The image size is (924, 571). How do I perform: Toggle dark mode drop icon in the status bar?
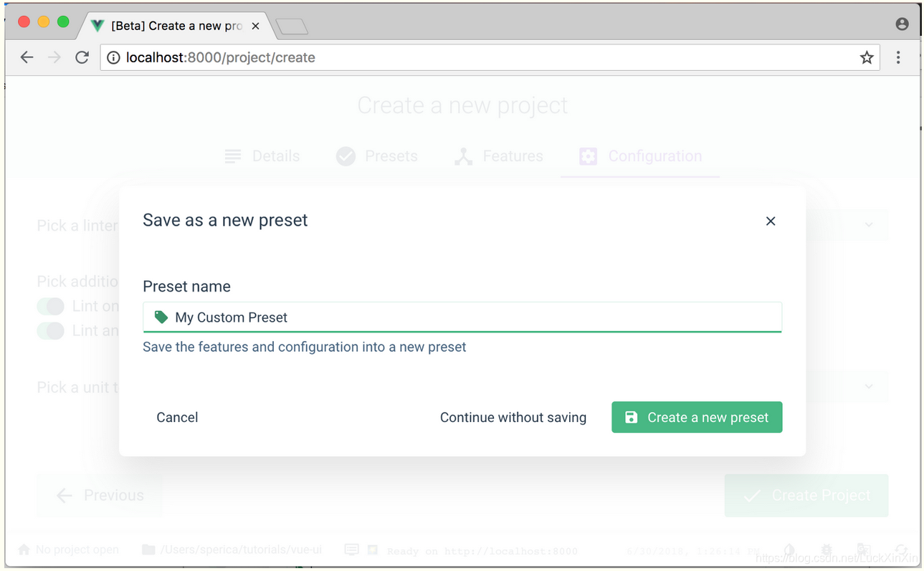[x=789, y=550]
